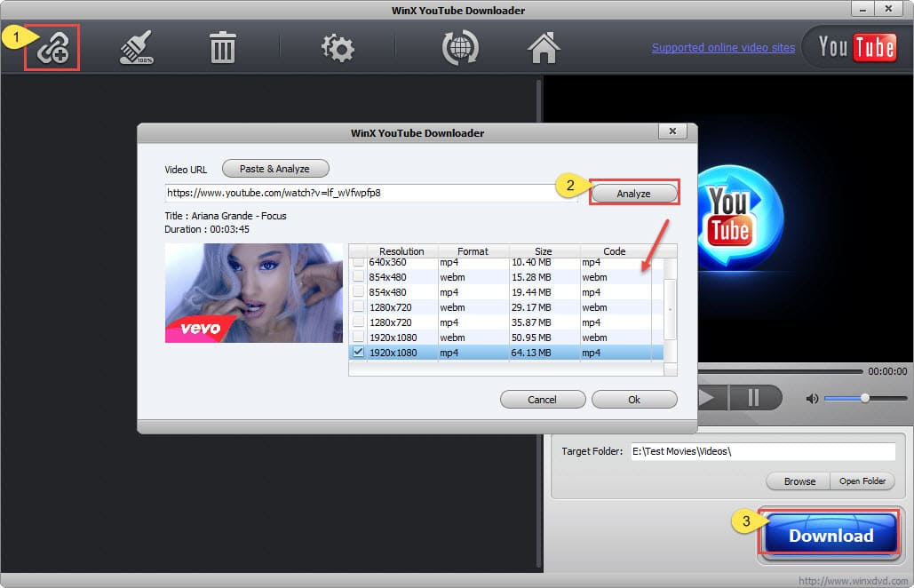Click the Code column header

click(x=615, y=251)
